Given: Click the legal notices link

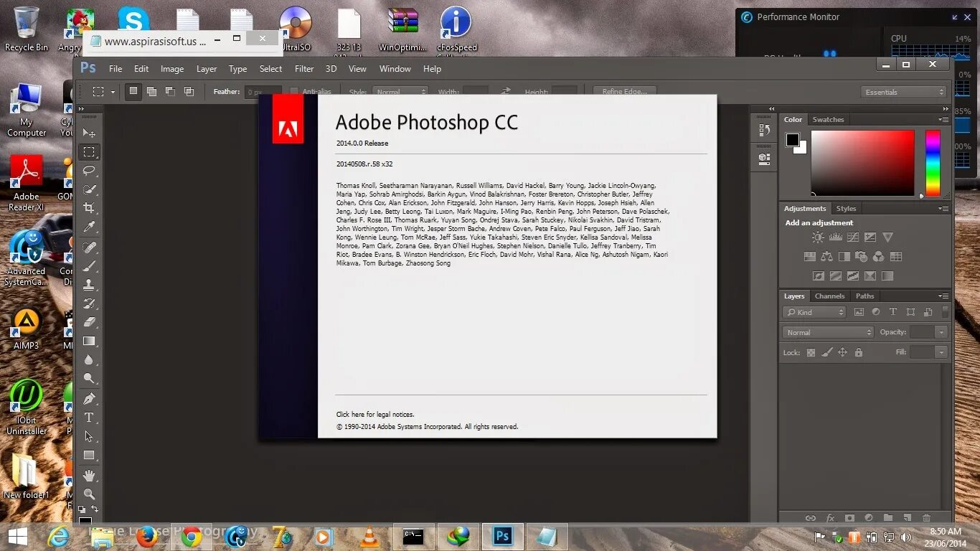Looking at the screenshot, I should point(375,415).
